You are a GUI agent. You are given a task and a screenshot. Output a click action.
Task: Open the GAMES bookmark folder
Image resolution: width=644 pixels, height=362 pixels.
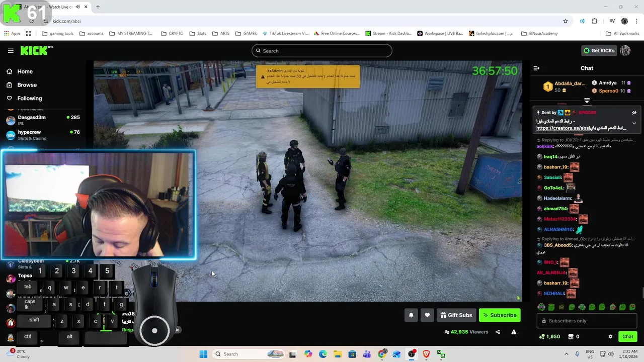(x=246, y=34)
